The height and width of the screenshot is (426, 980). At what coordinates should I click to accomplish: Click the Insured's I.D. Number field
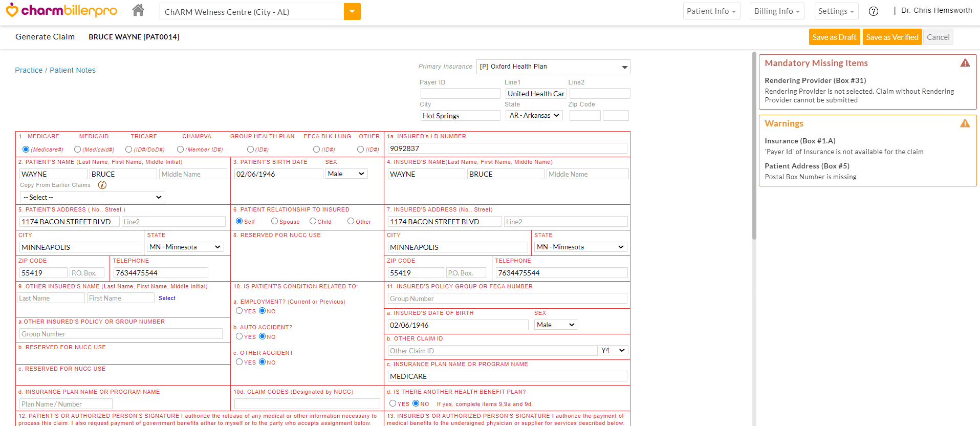tap(507, 148)
